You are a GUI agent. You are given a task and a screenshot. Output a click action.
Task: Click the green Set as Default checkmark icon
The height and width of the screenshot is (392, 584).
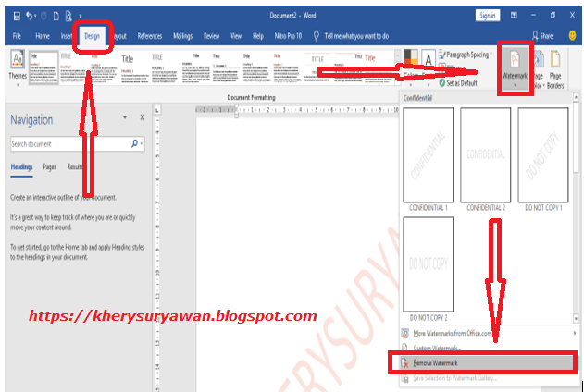click(441, 82)
